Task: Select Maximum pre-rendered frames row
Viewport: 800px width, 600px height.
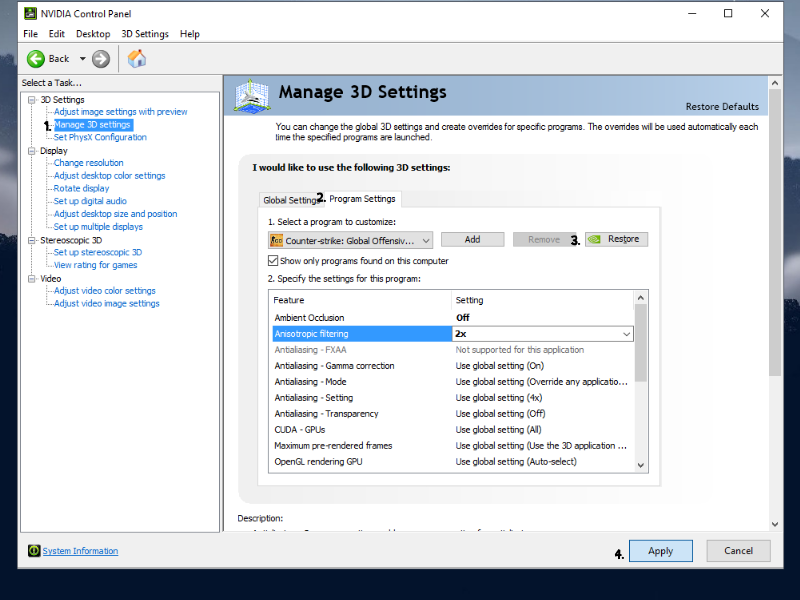Action: (x=453, y=445)
